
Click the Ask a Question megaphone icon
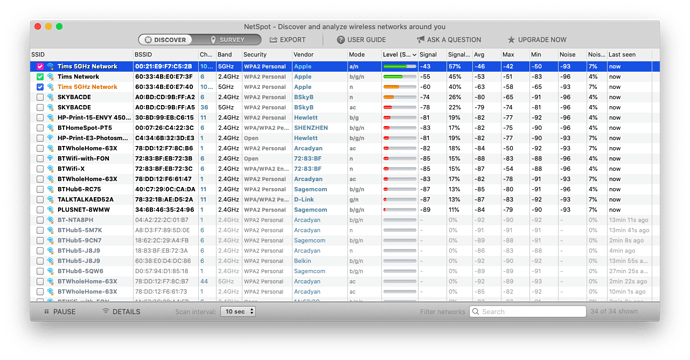point(421,40)
